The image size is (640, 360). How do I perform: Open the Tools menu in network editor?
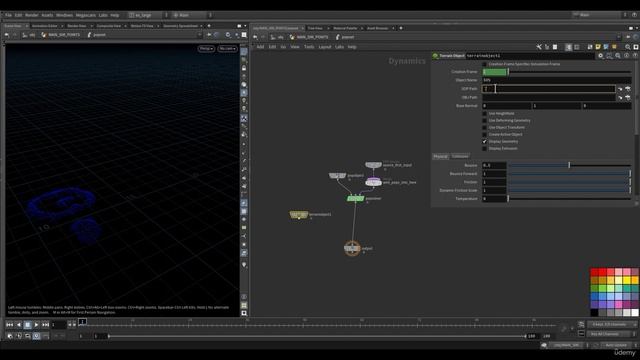tap(309, 47)
